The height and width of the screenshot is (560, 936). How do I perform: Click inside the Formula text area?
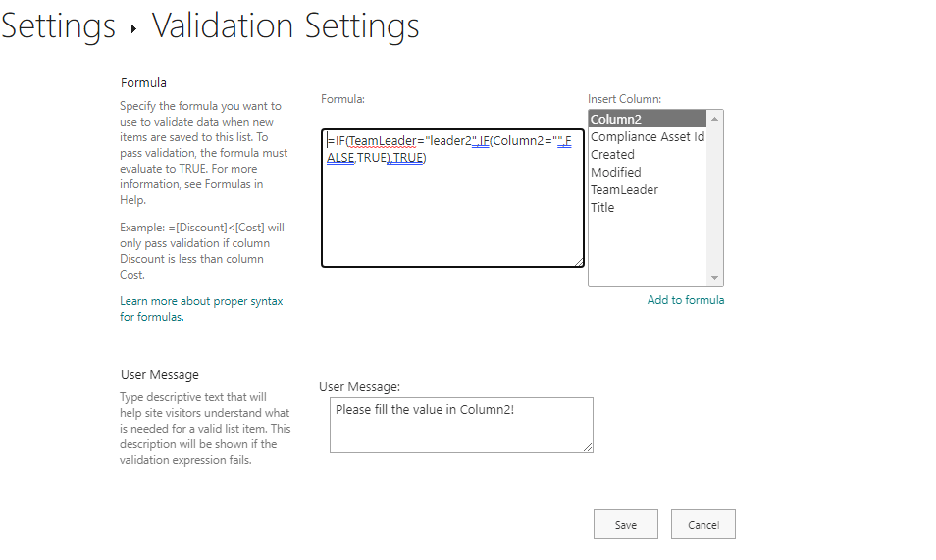(x=452, y=198)
